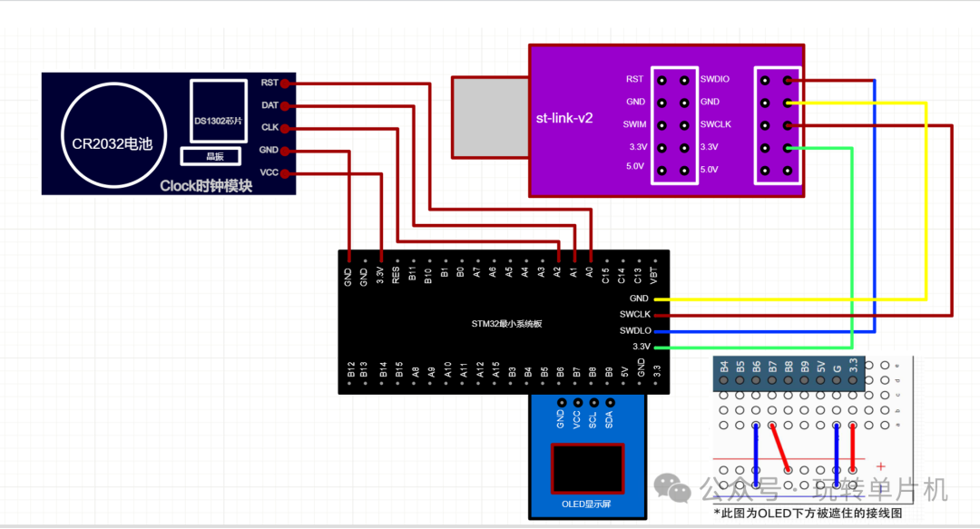Viewport: 980px width, 529px height.
Task: Click the RES pin on STM32 board
Action: (x=396, y=275)
